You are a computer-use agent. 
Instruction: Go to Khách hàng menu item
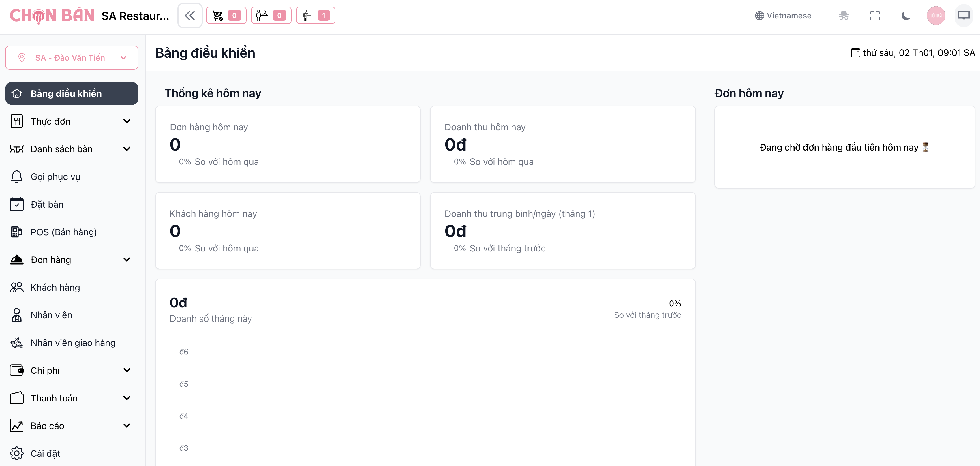pos(55,288)
